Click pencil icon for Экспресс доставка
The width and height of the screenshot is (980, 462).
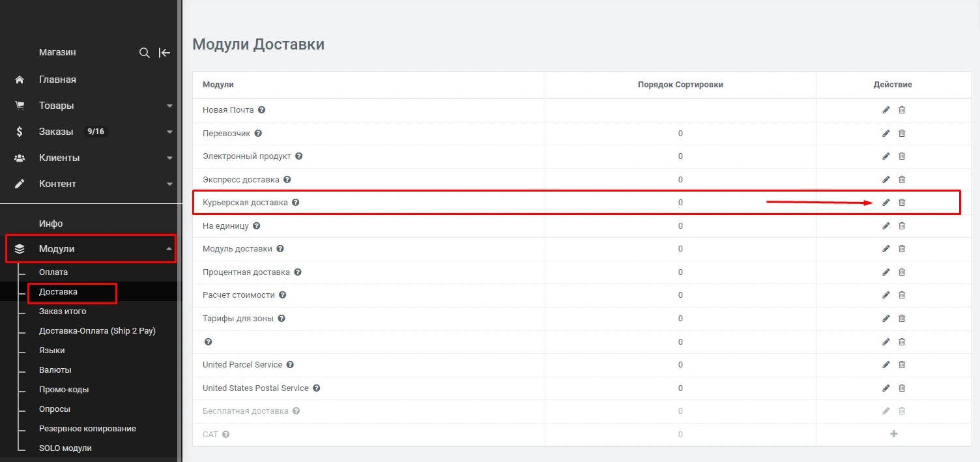tap(886, 180)
